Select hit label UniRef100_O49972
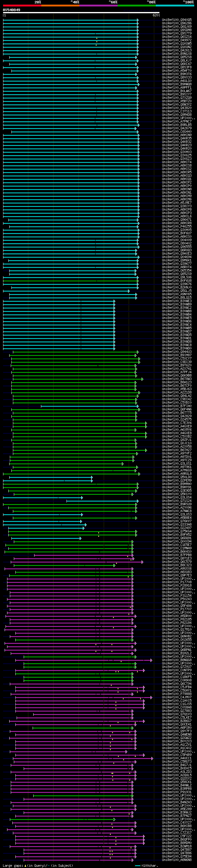 (177, 40)
